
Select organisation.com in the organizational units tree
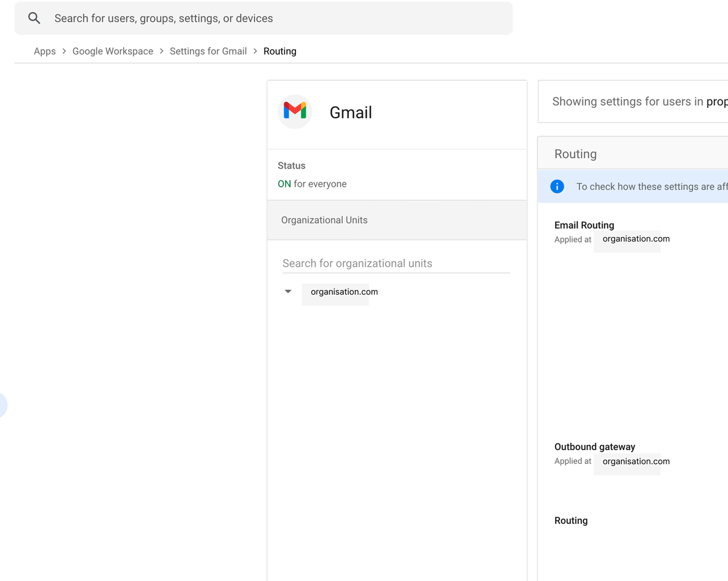coord(344,292)
